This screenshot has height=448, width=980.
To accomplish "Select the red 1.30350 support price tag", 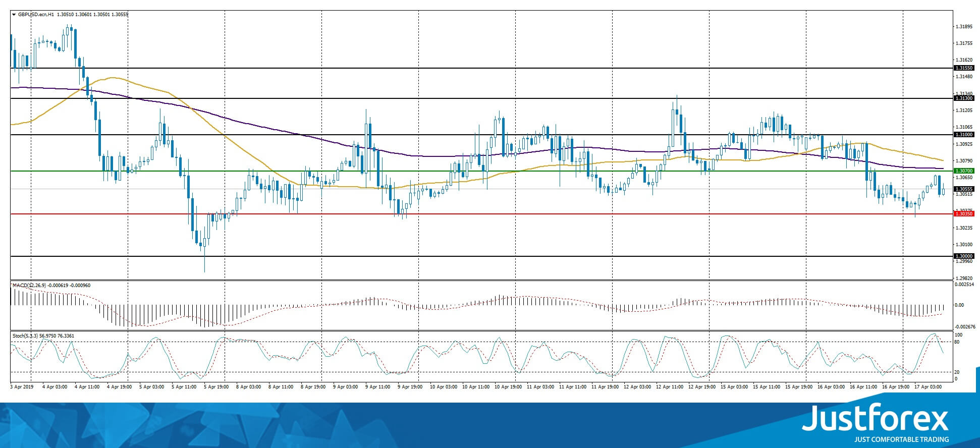I will coord(963,214).
